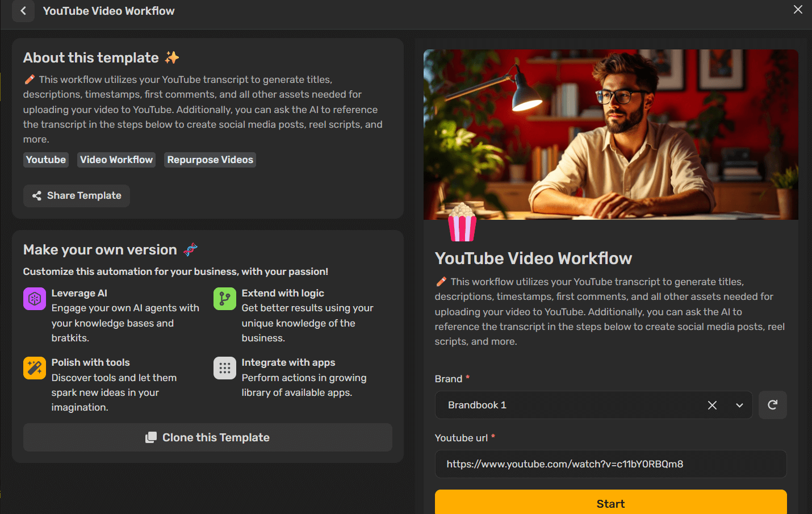Click the Polish with tools wand icon
The width and height of the screenshot is (812, 514).
(x=35, y=367)
